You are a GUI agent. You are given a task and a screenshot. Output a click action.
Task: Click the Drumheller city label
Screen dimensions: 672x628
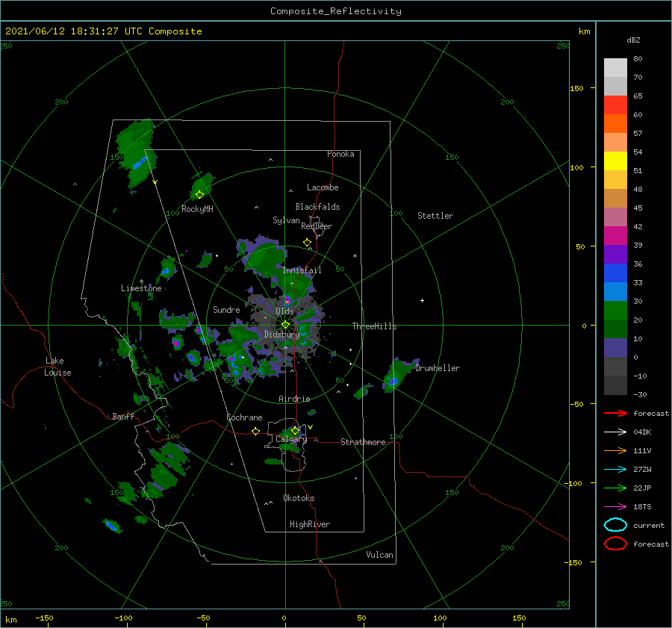pyautogui.click(x=438, y=368)
